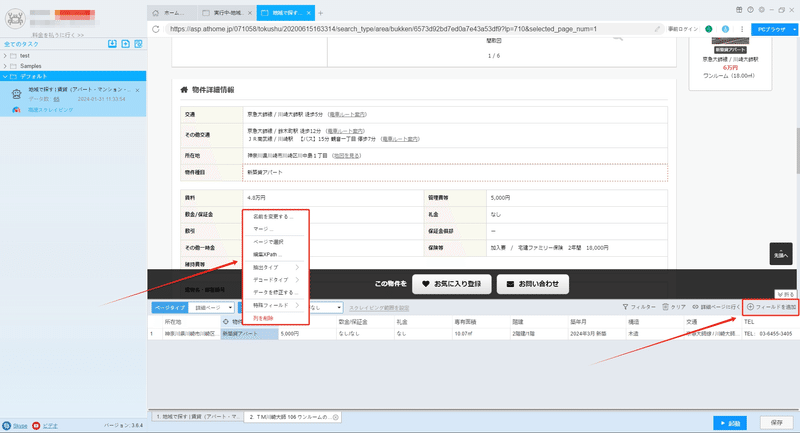Click the blue round icon in the address toolbar
The width and height of the screenshot is (800, 433).
pyautogui.click(x=725, y=29)
